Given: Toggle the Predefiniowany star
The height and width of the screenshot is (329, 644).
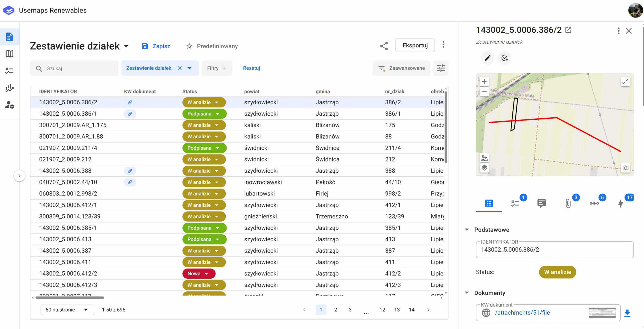Looking at the screenshot, I should coord(189,46).
